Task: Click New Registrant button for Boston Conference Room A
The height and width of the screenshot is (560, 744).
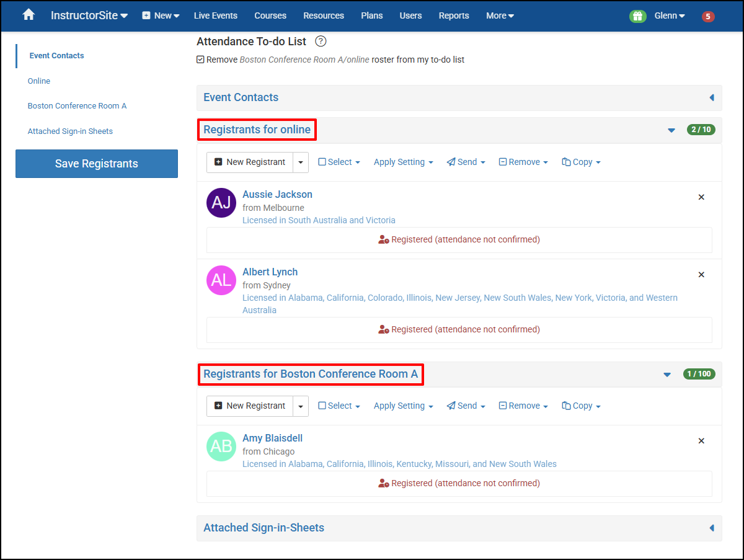Action: (x=250, y=406)
